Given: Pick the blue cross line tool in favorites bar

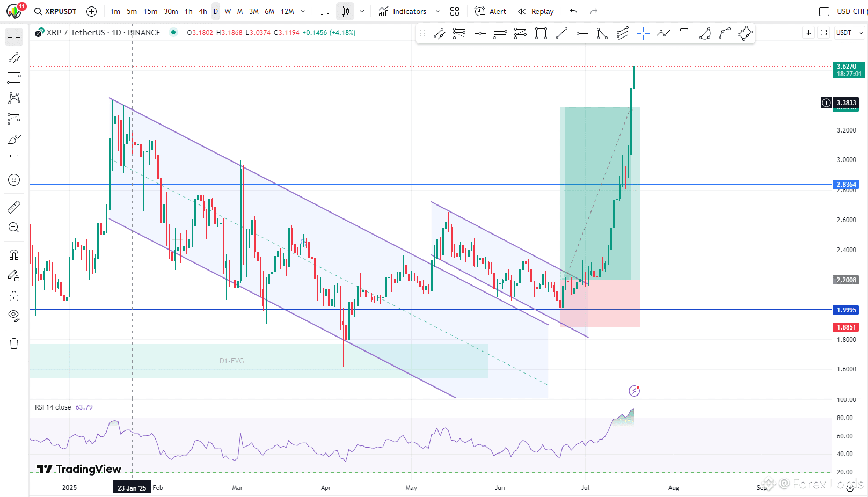Looking at the screenshot, I should [643, 34].
